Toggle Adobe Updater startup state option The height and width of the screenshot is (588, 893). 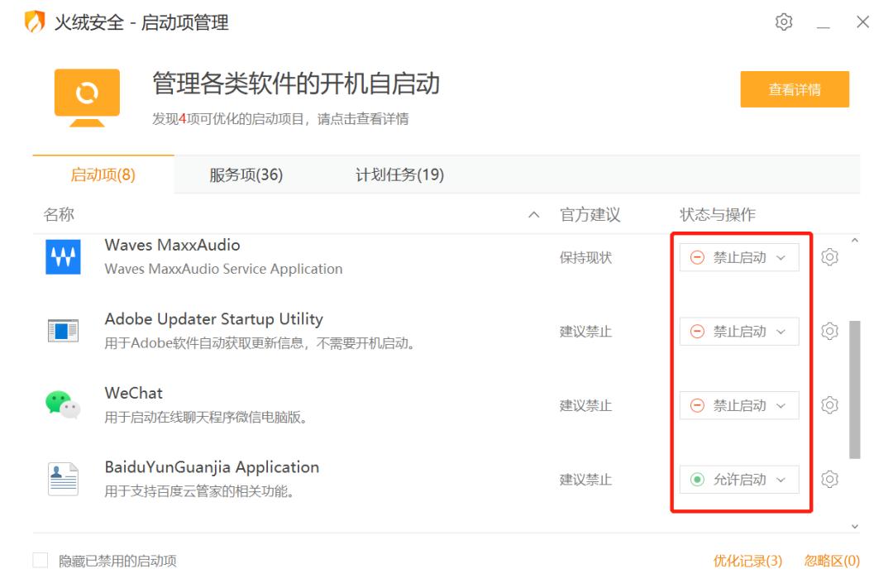(x=738, y=331)
